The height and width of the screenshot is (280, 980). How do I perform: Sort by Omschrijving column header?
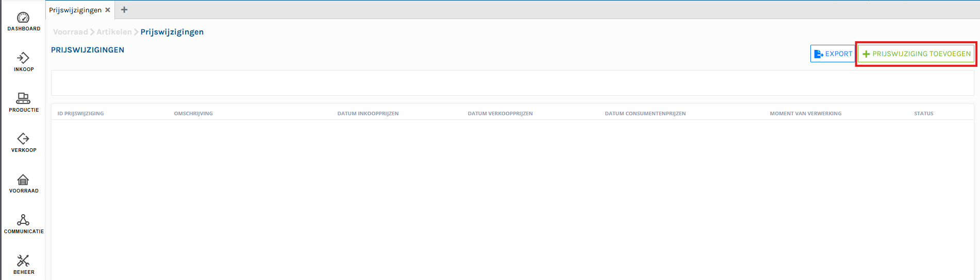tap(193, 113)
